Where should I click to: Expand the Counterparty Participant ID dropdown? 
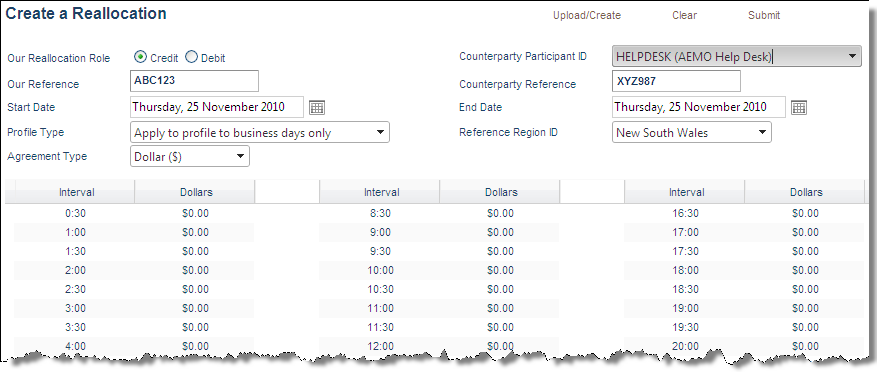tap(737, 56)
